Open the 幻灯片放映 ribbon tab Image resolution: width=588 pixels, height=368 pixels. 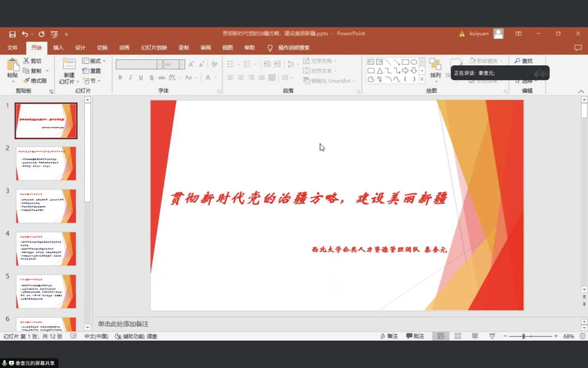(154, 48)
